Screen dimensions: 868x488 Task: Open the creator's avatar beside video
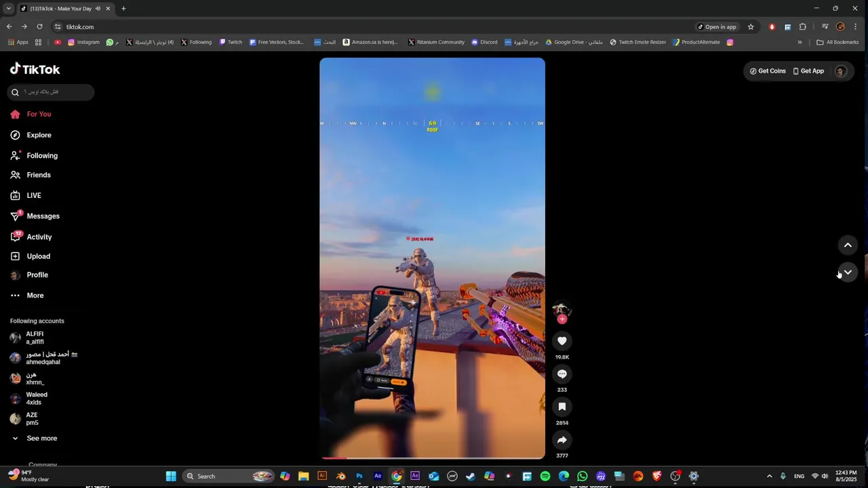pyautogui.click(x=561, y=309)
